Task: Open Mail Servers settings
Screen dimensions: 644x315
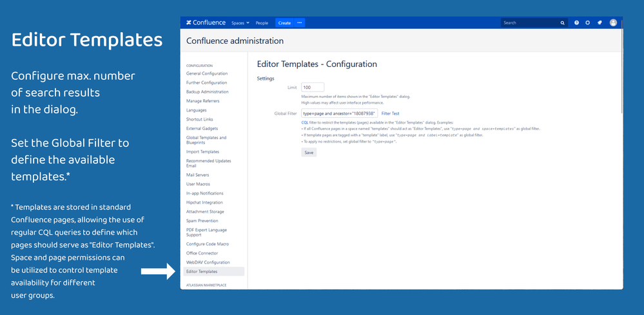Action: coord(197,175)
